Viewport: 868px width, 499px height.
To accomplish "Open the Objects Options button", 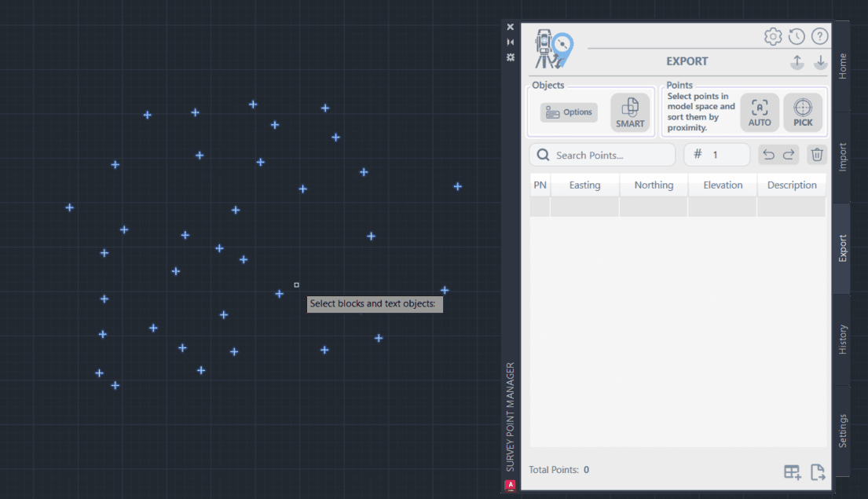I will pyautogui.click(x=569, y=112).
